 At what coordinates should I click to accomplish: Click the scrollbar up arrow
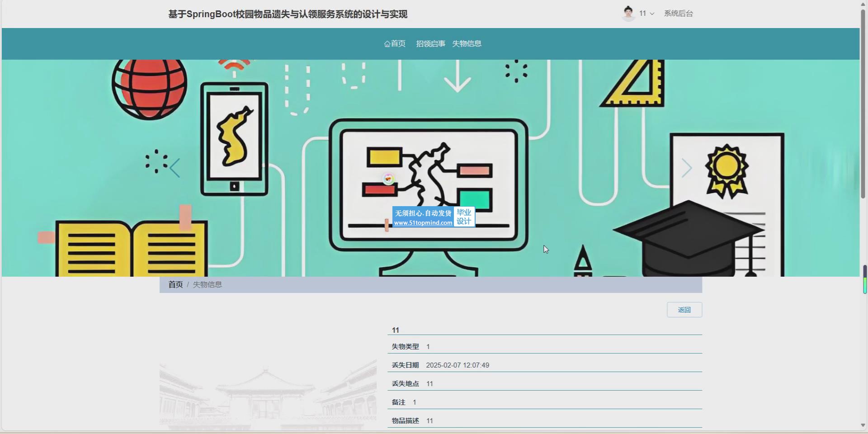point(863,4)
